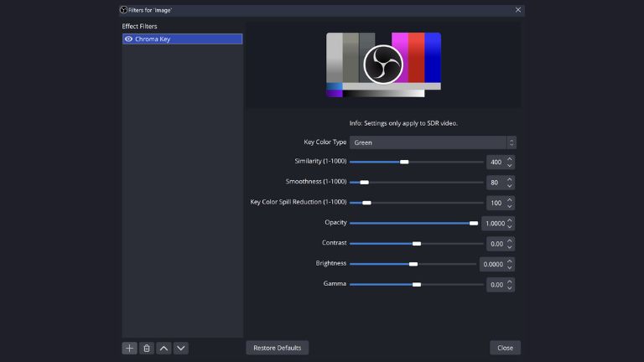Decrease Opacity value with down arrow

(509, 226)
